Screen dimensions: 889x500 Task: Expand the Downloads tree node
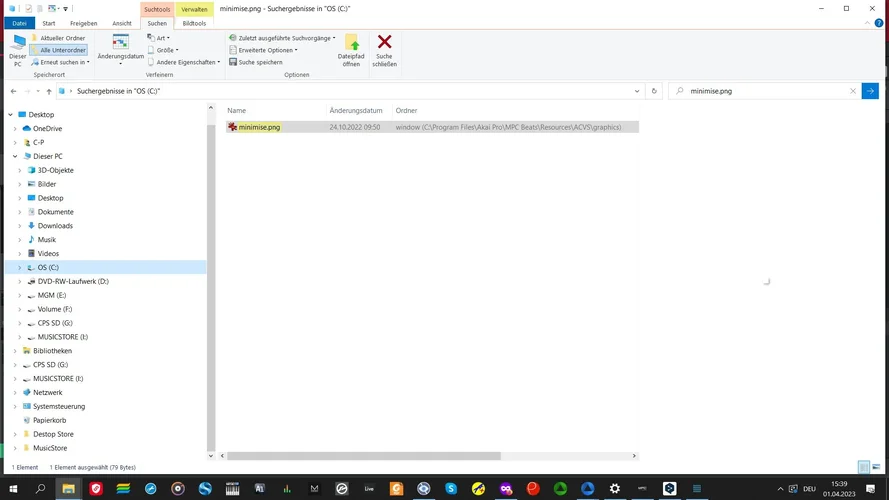point(20,226)
